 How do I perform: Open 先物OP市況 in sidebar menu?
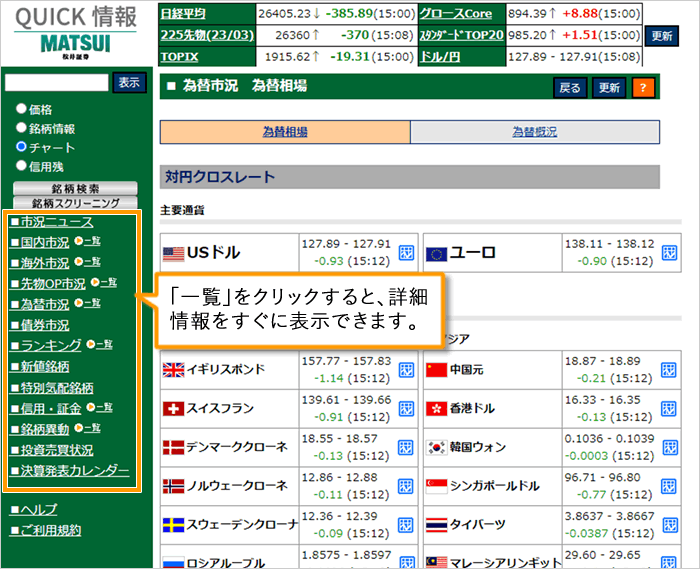coord(48,284)
